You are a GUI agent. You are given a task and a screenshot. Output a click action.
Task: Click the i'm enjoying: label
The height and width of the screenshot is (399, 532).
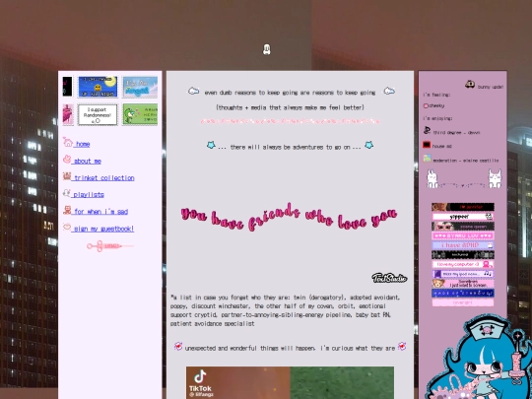[x=437, y=118]
